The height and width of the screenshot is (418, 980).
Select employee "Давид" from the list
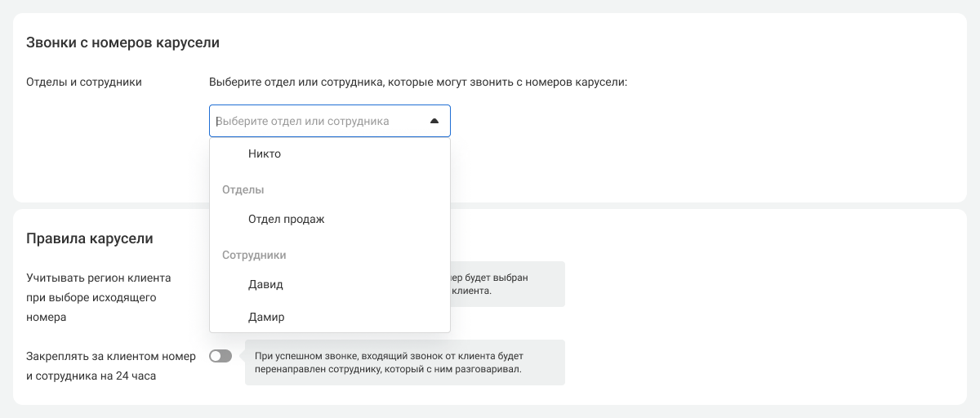coord(265,284)
